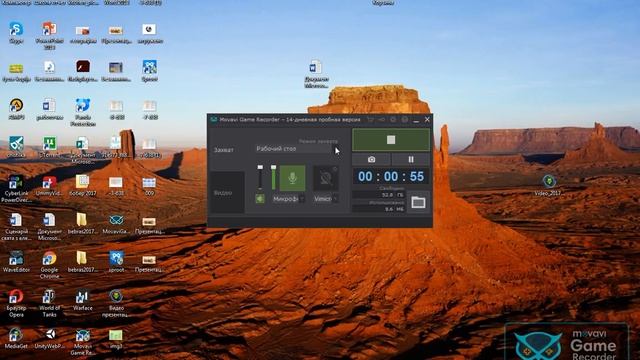Select the MediaGet desktop shortcut
Image resolution: width=640 pixels, height=360 pixels.
(16, 338)
